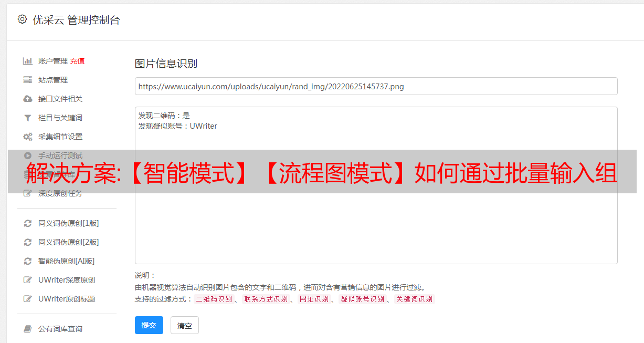The image size is (644, 343).
Task: Click the 提交 submit button
Action: [x=149, y=325]
